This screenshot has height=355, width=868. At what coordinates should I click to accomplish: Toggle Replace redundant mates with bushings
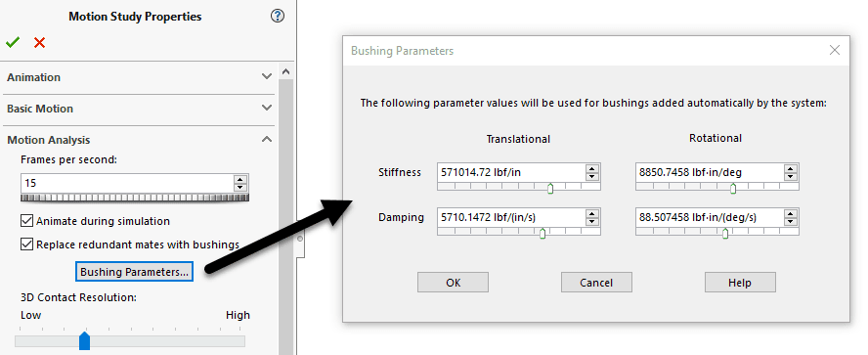coord(26,244)
